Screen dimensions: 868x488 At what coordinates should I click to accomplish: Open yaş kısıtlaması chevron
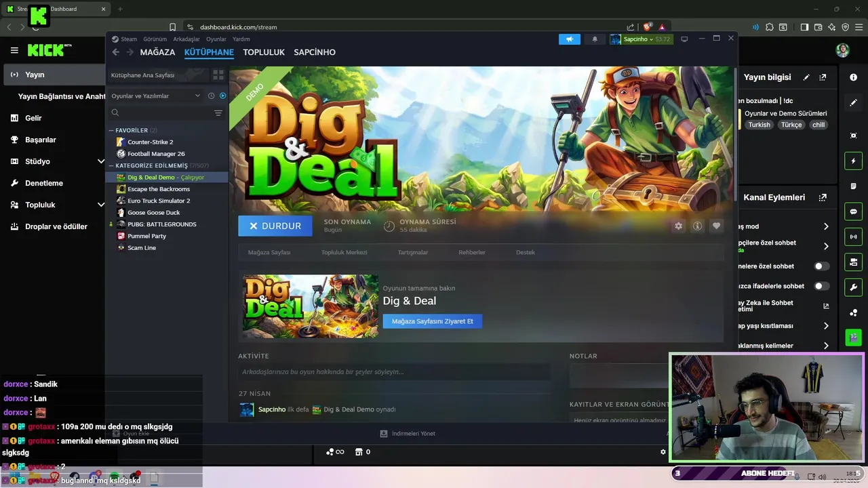826,326
